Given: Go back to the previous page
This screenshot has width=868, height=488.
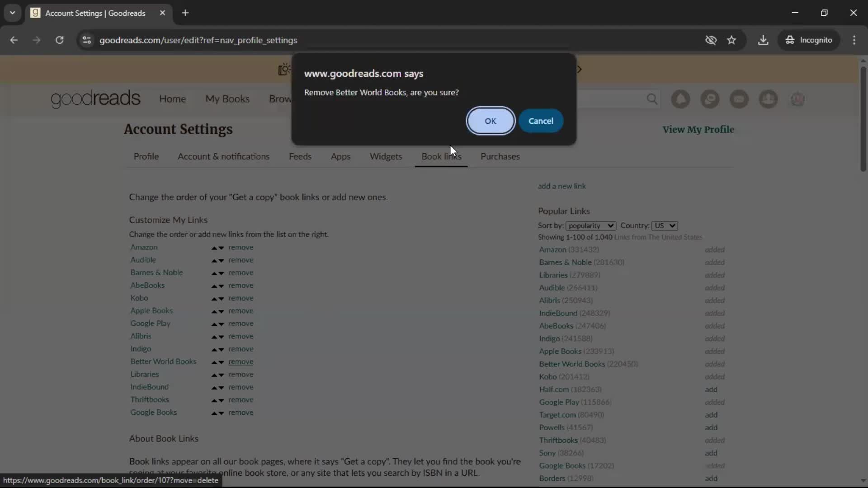Looking at the screenshot, I should coord(14,40).
